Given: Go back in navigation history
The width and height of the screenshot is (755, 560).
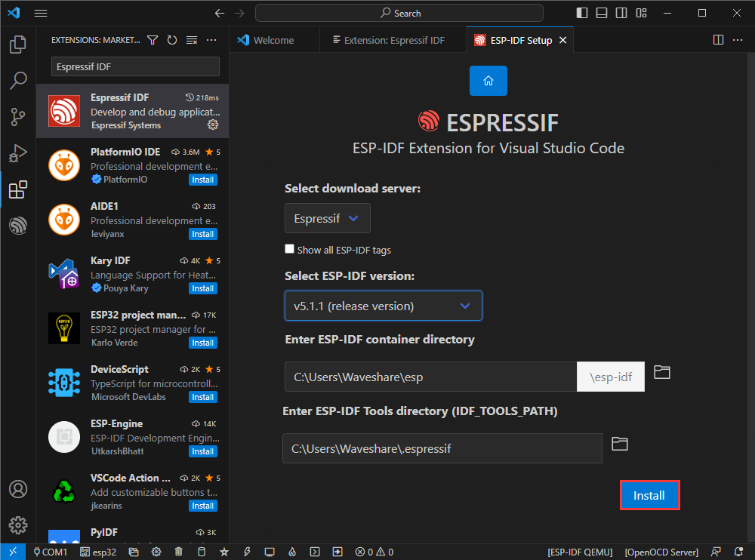Looking at the screenshot, I should pos(220,13).
